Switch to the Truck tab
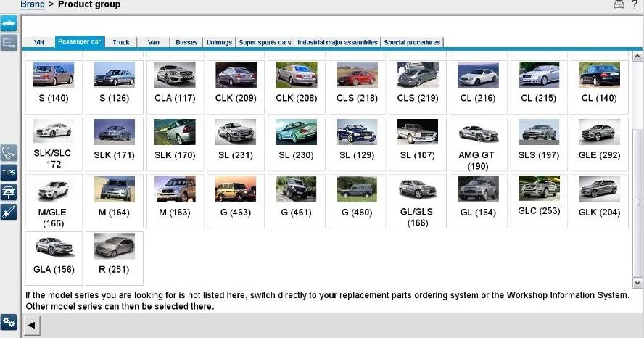Viewport: 644px width, 338px height. click(120, 42)
